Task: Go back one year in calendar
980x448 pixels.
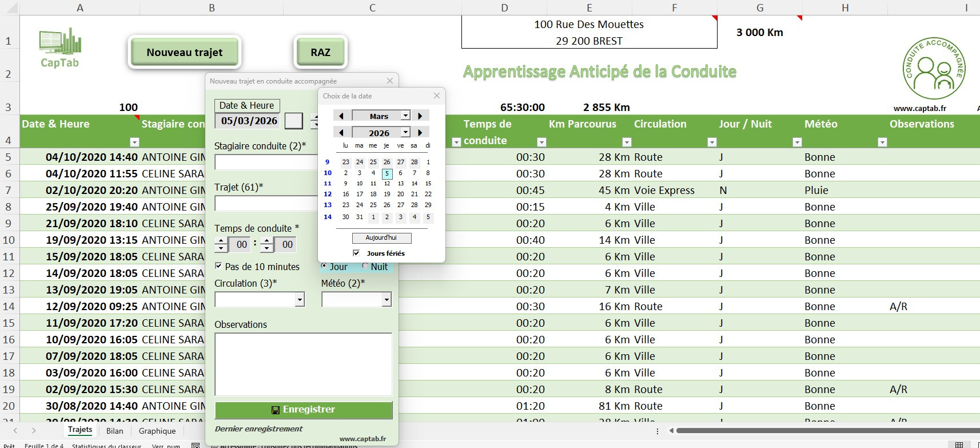Action: 341,132
